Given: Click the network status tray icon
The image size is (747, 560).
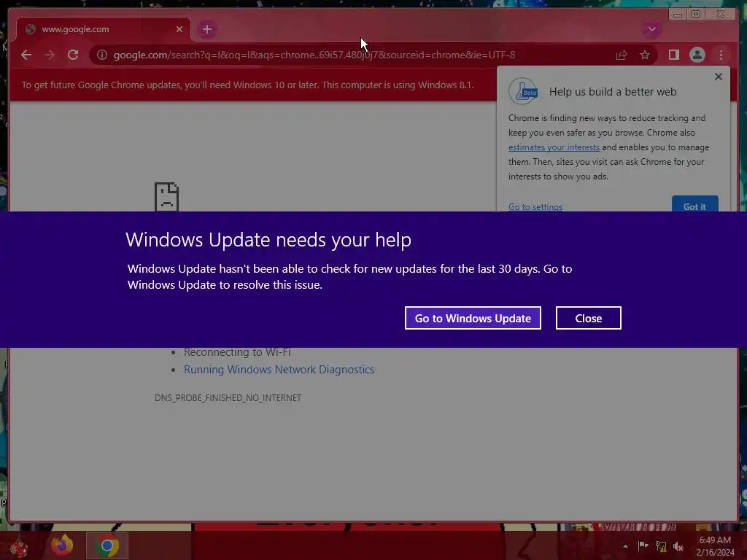Looking at the screenshot, I should (x=661, y=546).
